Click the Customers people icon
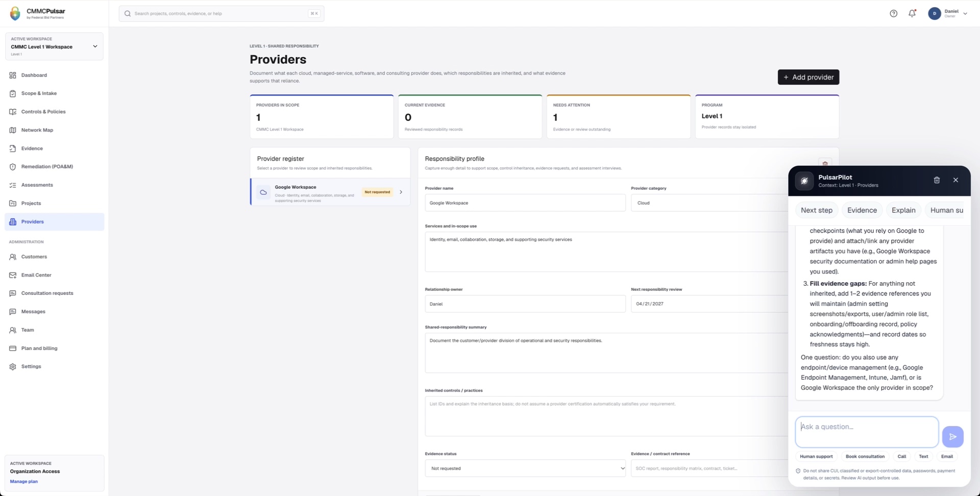980x496 pixels. click(13, 257)
